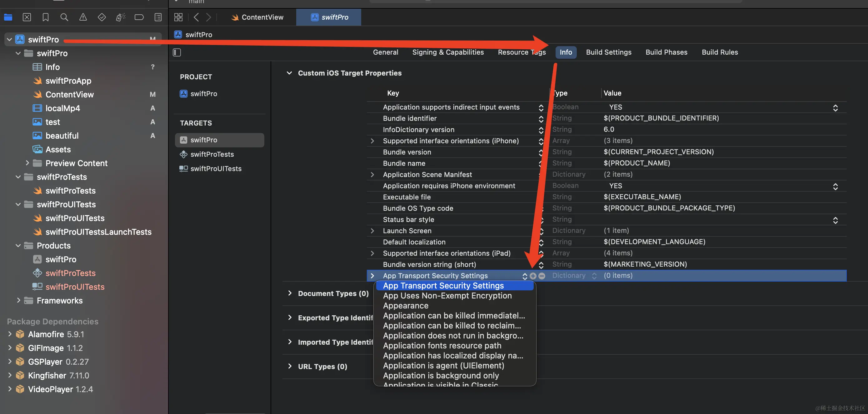Image resolution: width=868 pixels, height=414 pixels.
Task: Switch to the Build Settings tab
Action: 608,52
